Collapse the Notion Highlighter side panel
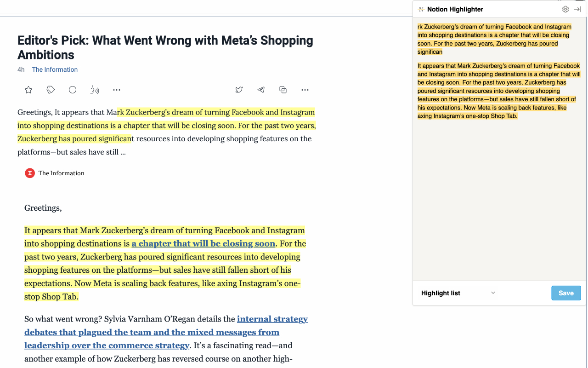This screenshot has width=588, height=368. (577, 9)
